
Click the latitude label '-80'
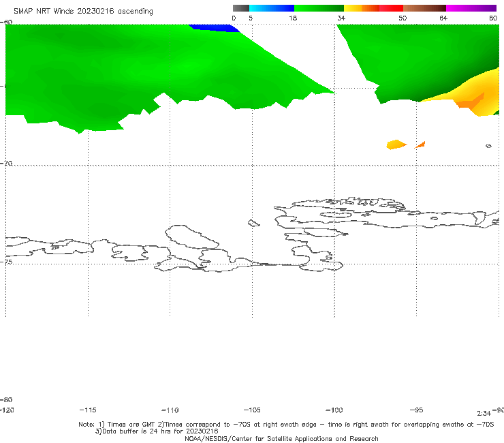click(6, 400)
